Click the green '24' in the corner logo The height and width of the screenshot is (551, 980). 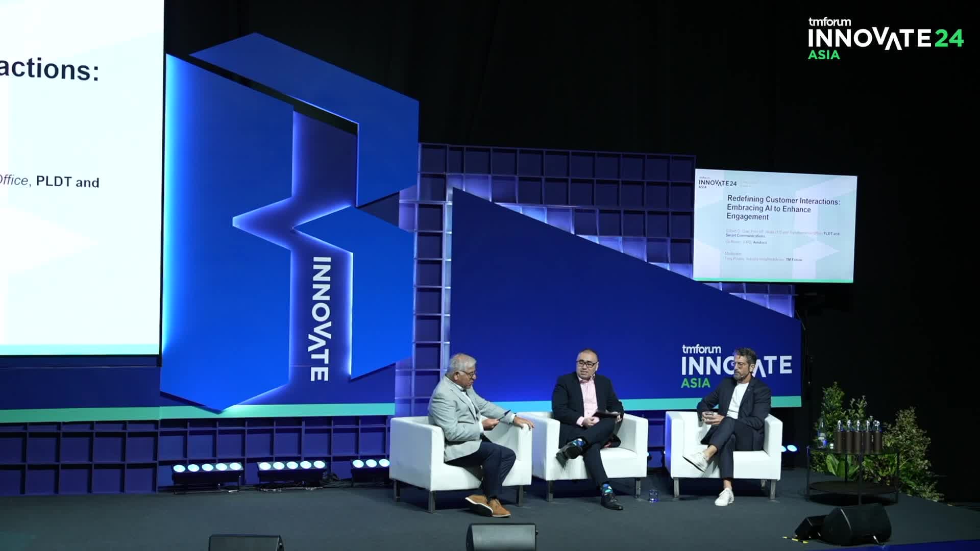(949, 38)
